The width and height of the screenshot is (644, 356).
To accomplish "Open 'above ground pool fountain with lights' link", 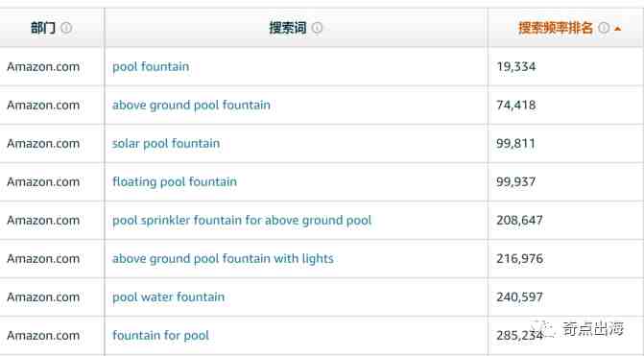I will 223,259.
